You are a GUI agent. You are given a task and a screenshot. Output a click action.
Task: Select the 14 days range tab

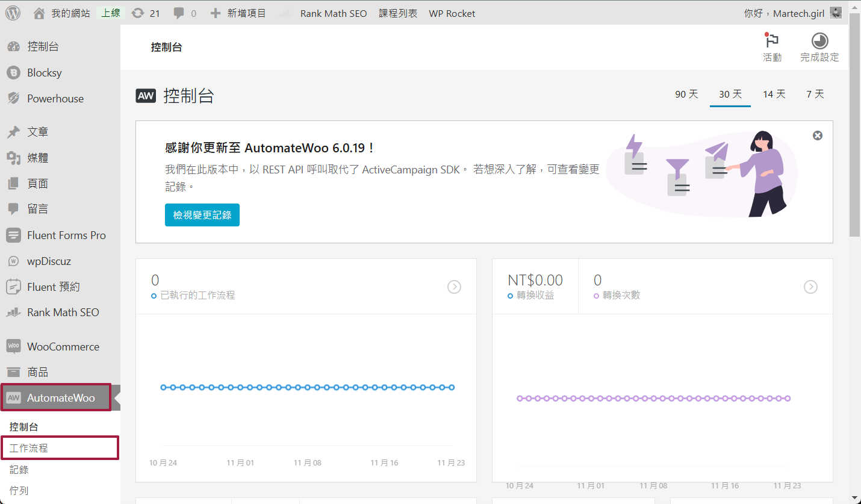774,95
